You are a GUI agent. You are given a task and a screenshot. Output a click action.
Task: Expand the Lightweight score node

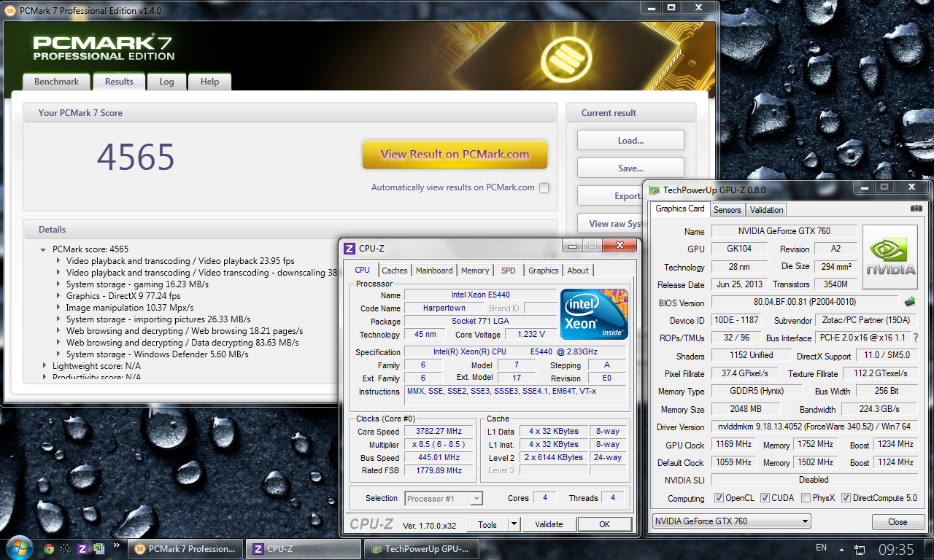tap(44, 366)
